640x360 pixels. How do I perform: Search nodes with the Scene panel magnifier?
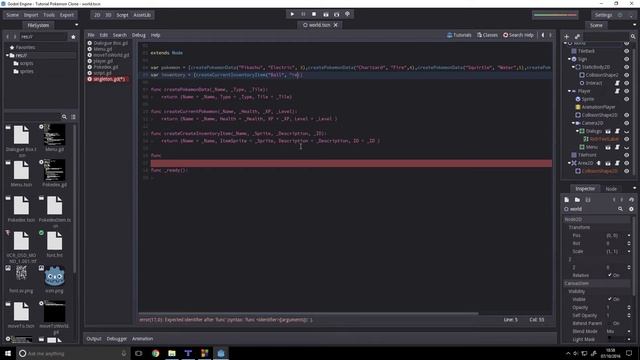tap(633, 37)
